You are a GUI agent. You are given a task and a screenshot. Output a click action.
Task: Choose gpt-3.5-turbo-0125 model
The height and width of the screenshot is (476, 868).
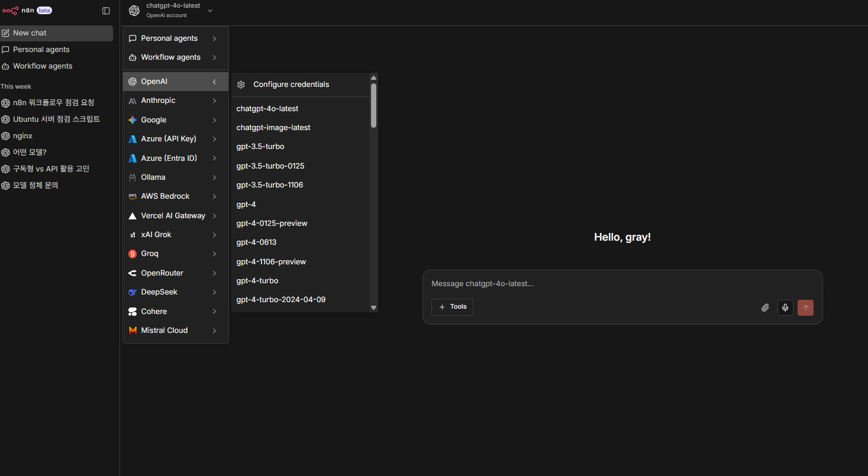click(x=270, y=166)
